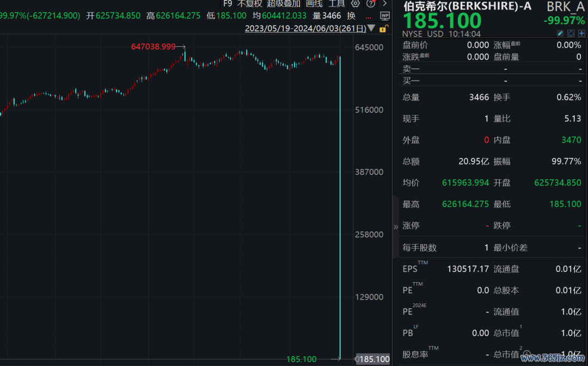Add stock to watchlist with plus icon
Screen dimensions: 588x366
581,33
